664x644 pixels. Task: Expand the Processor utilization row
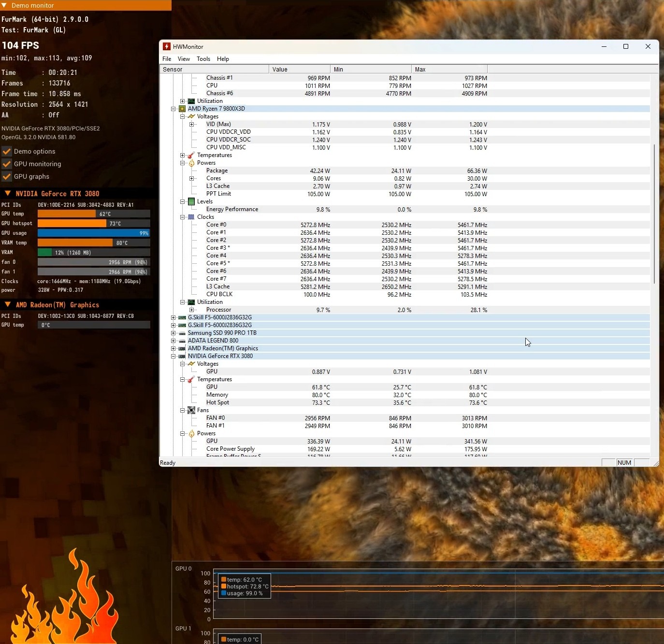click(192, 310)
